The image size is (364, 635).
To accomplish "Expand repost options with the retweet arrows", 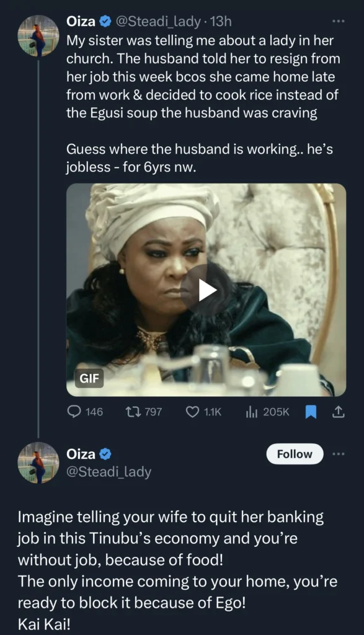I will coord(133,411).
